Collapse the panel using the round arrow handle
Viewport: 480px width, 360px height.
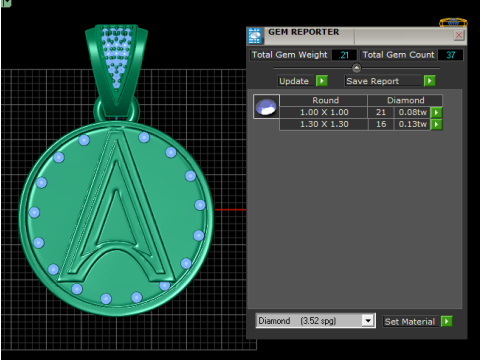coord(356,68)
